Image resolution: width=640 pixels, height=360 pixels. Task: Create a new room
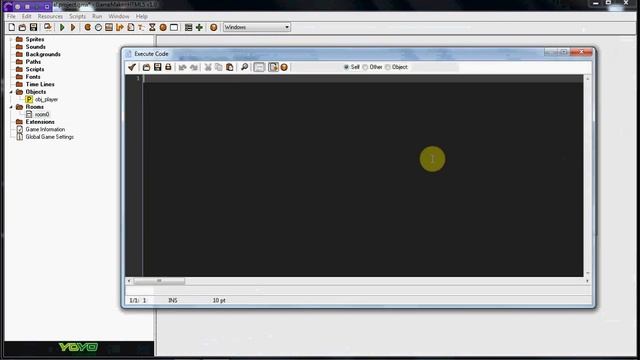coord(174,27)
